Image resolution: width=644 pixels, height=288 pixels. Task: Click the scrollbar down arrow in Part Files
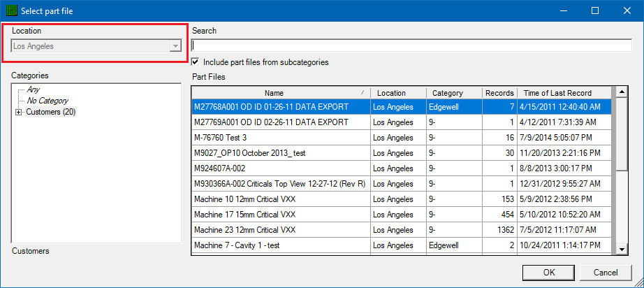click(622, 249)
